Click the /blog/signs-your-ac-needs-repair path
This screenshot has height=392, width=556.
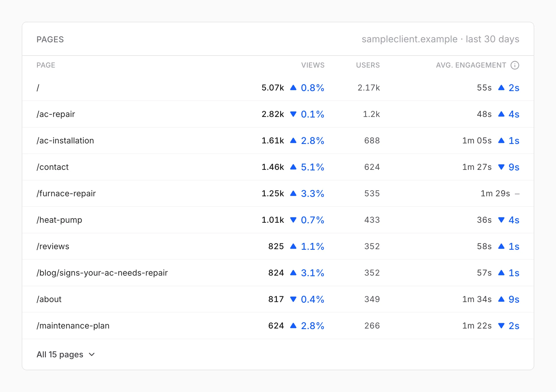point(102,273)
